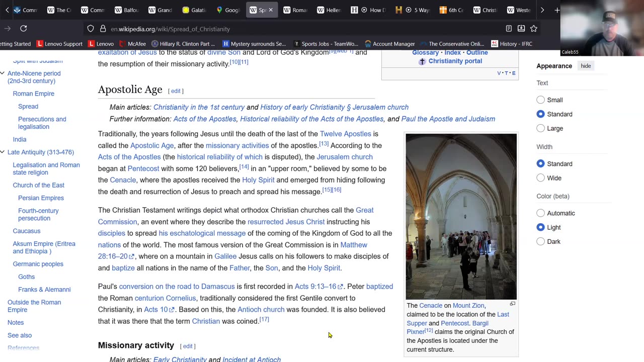
Task: Select Small text size radio button
Action: click(x=540, y=100)
